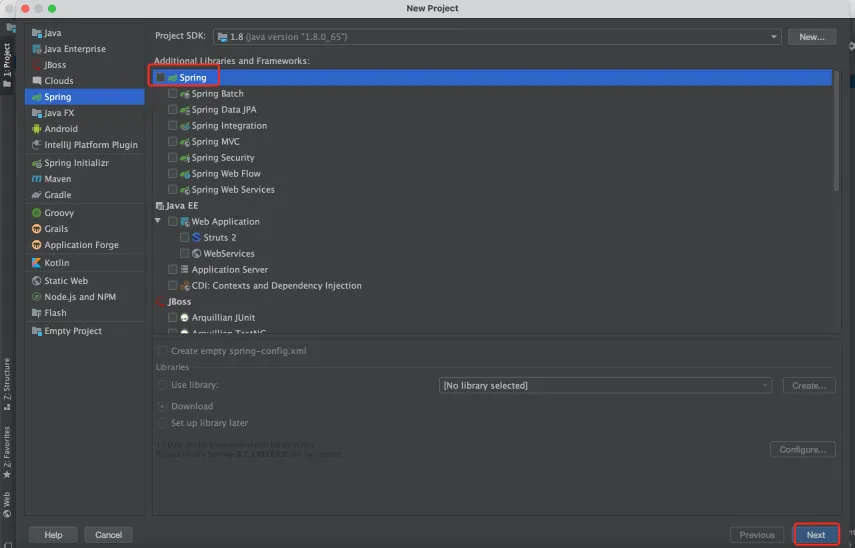855x548 pixels.
Task: Click the Spring MVC leaf icon
Action: 184,142
